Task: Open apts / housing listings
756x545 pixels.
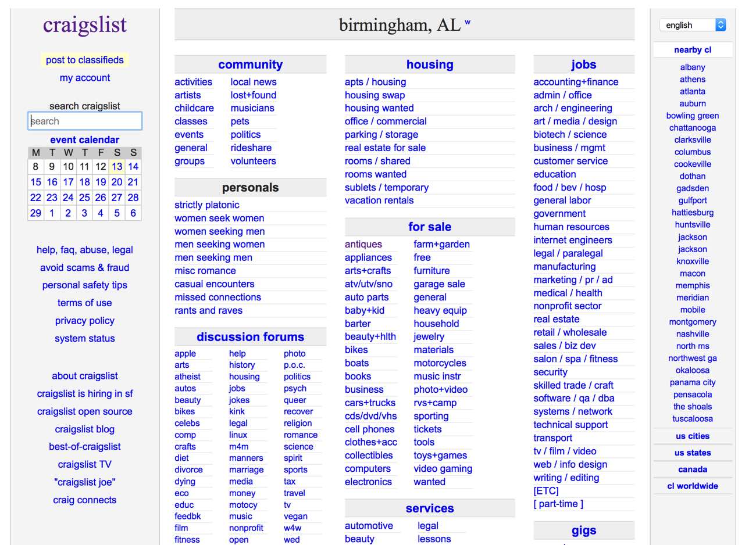Action: 376,82
